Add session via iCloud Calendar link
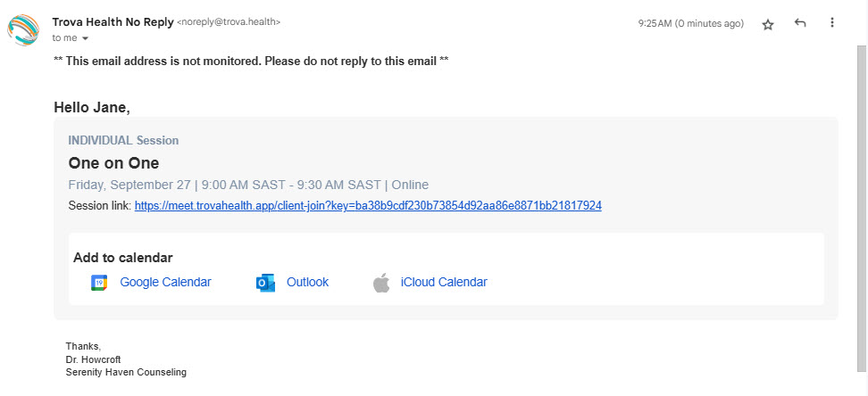Screen dimensions: 868x396 [444, 282]
